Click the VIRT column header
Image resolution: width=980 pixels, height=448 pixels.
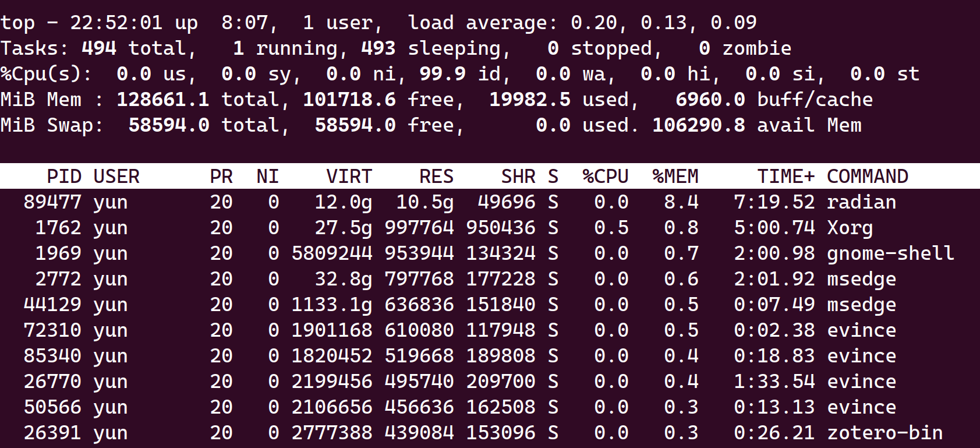click(349, 177)
